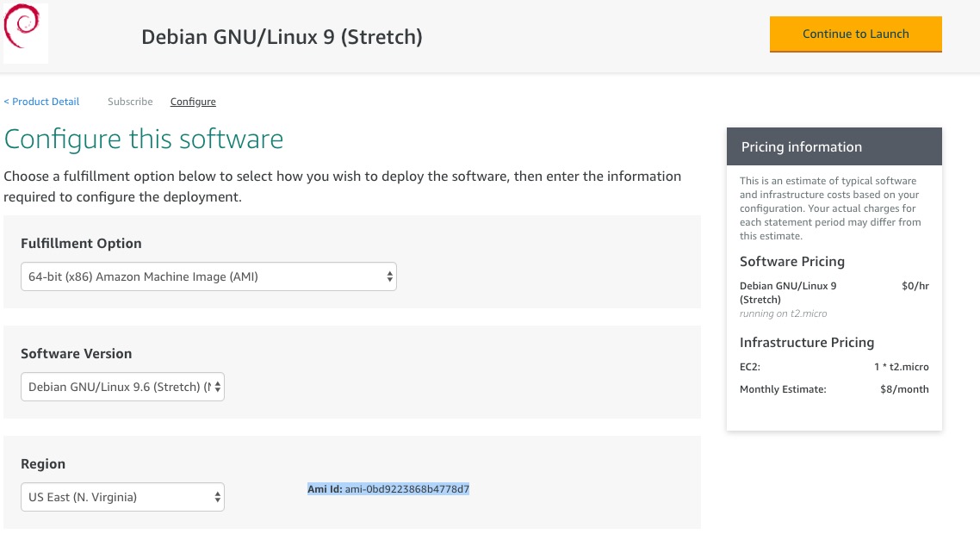This screenshot has height=540, width=980.
Task: Click the 1 * t2.micro value
Action: coord(902,367)
